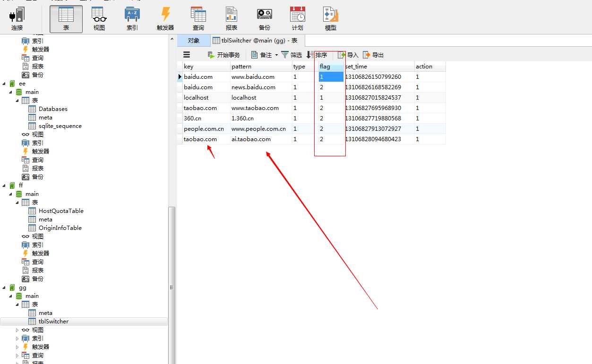Image resolution: width=592 pixels, height=364 pixels.
Task: Click the people.com.cn key cell
Action: coord(206,129)
